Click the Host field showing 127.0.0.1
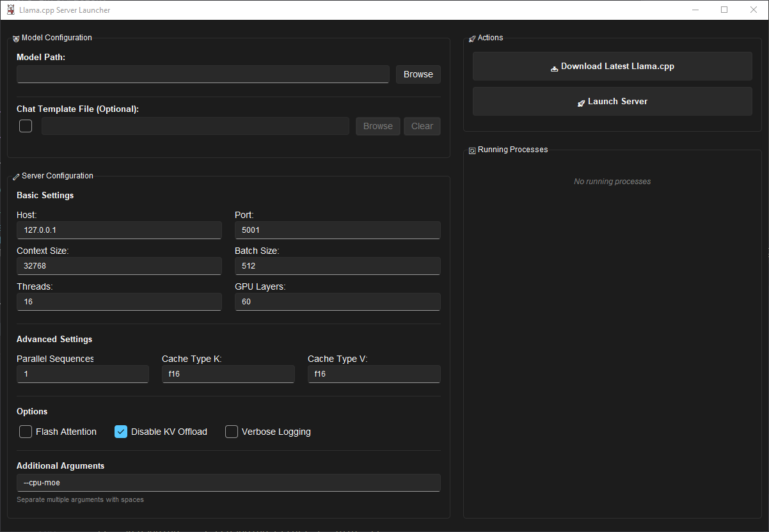 click(x=119, y=230)
